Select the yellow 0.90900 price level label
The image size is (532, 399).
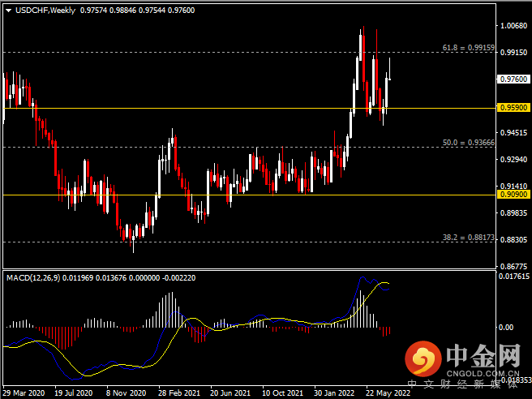[513, 195]
